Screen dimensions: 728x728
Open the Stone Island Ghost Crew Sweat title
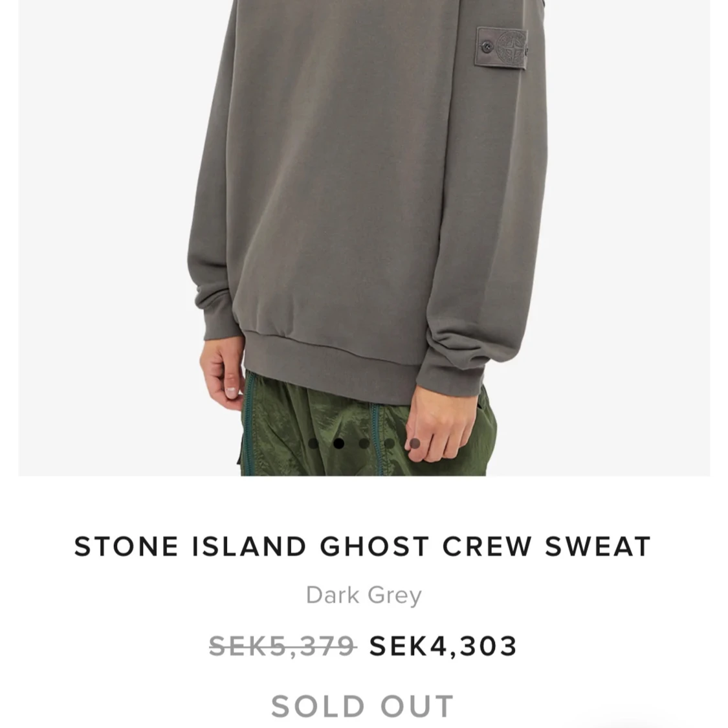363,546
